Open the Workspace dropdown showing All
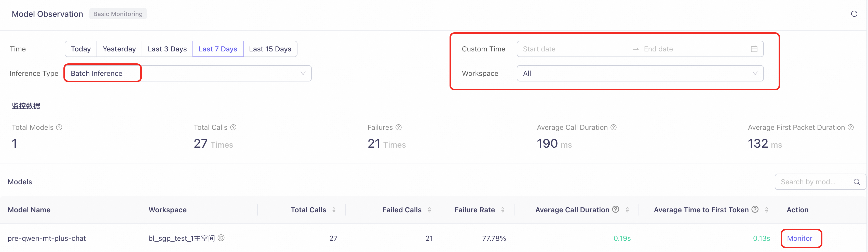 click(640, 74)
